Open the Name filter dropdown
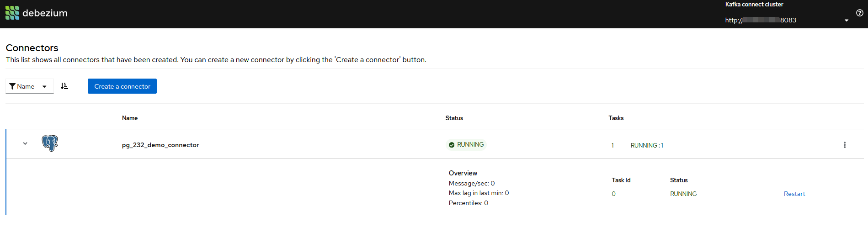Screen dimensions: 868x233 [30, 86]
